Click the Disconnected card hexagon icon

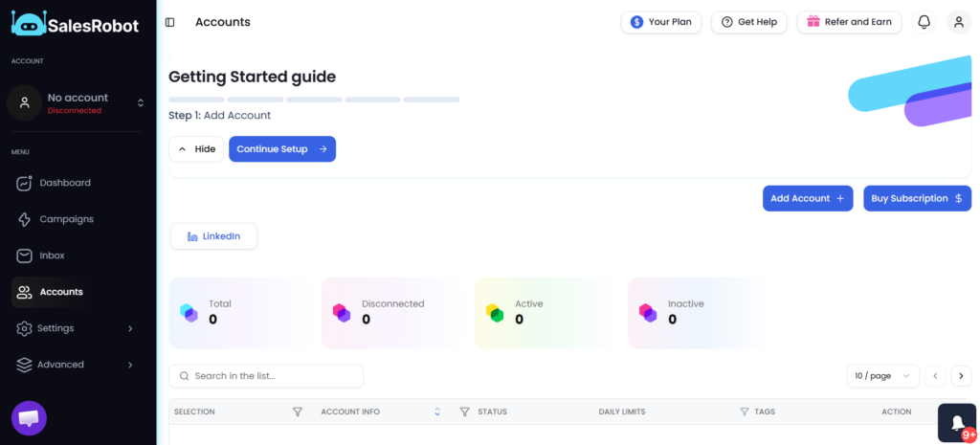click(x=342, y=313)
